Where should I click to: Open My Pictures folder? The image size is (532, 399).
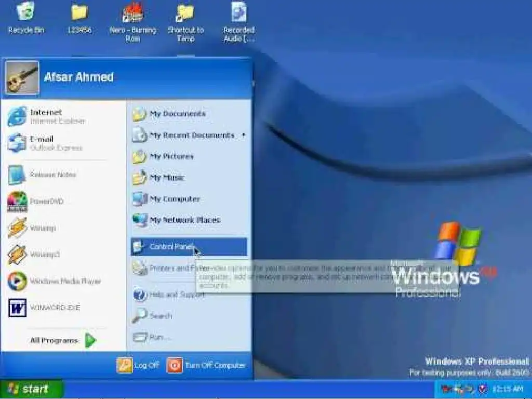[x=163, y=156]
